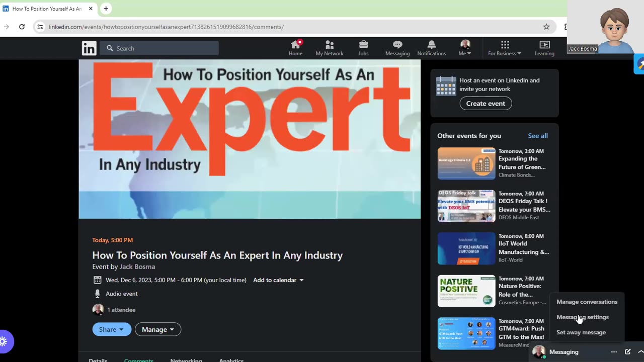Click the Create event button
Screen dimensions: 644x362
pos(486,104)
